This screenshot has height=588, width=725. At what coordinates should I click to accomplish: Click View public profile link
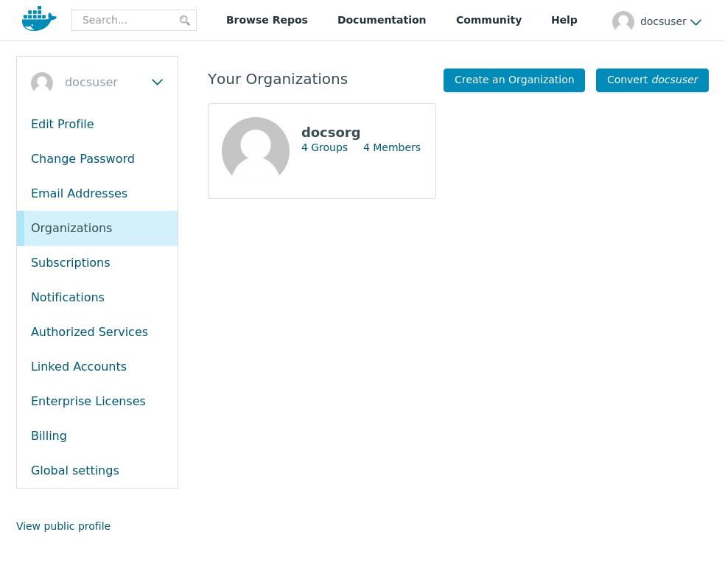tap(63, 526)
